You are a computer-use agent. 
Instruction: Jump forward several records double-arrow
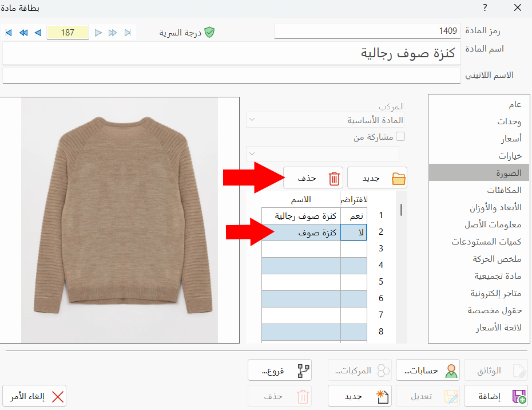point(113,33)
